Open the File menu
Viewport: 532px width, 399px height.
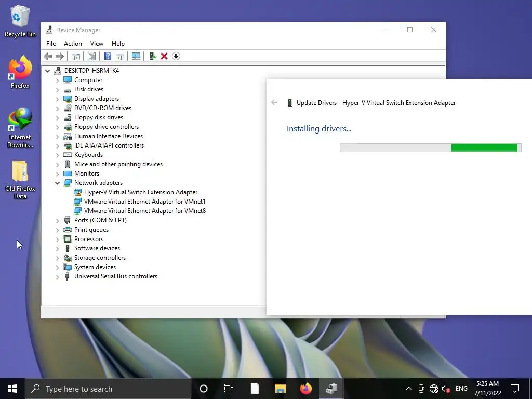pyautogui.click(x=51, y=44)
